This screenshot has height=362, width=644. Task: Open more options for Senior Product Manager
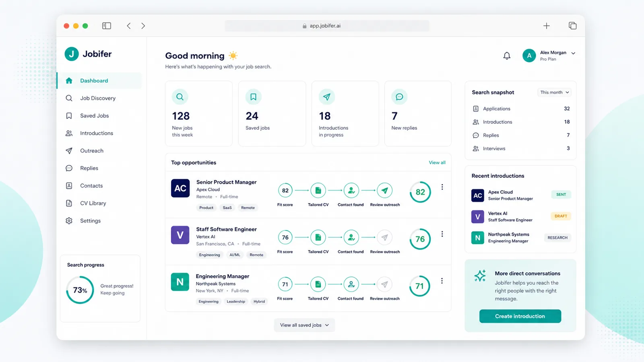point(442,187)
